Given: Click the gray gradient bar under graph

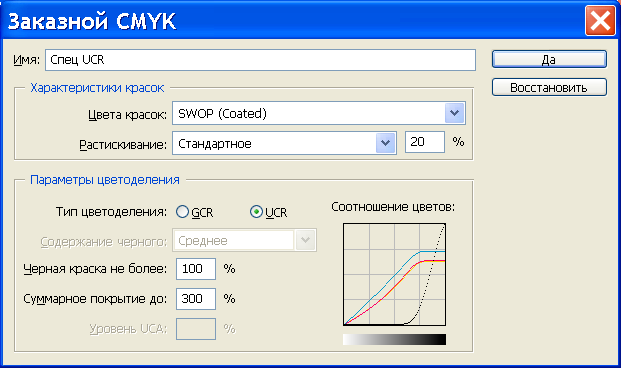Looking at the screenshot, I should (x=394, y=339).
